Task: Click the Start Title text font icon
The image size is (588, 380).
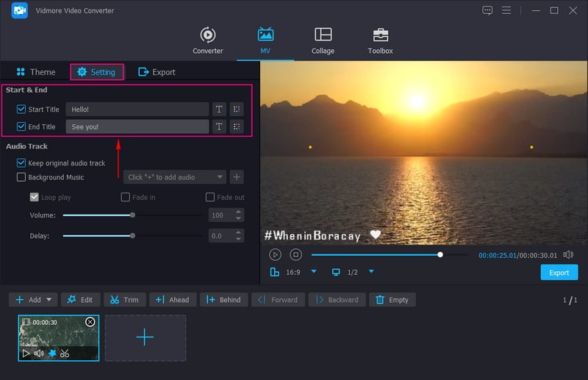Action: tap(219, 110)
